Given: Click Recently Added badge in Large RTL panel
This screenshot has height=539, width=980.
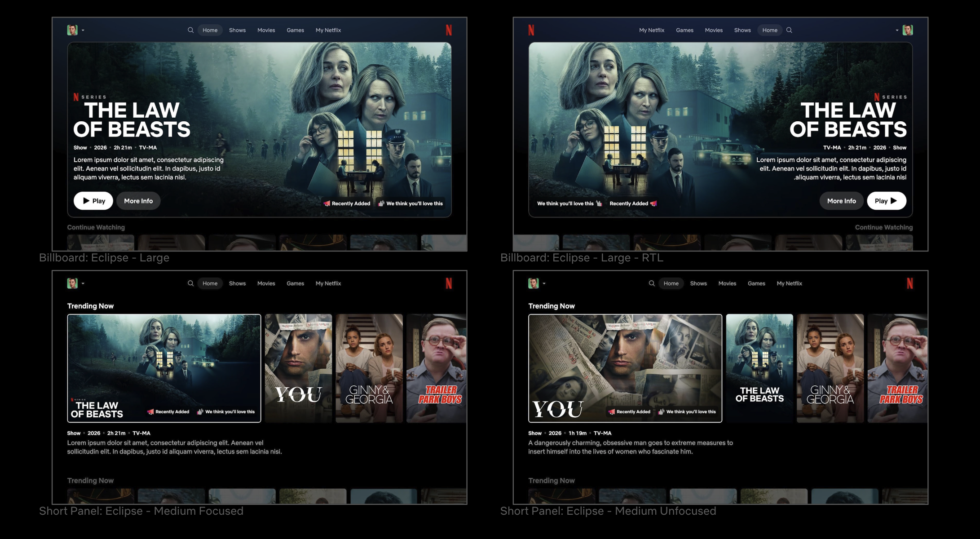Looking at the screenshot, I should [x=633, y=203].
